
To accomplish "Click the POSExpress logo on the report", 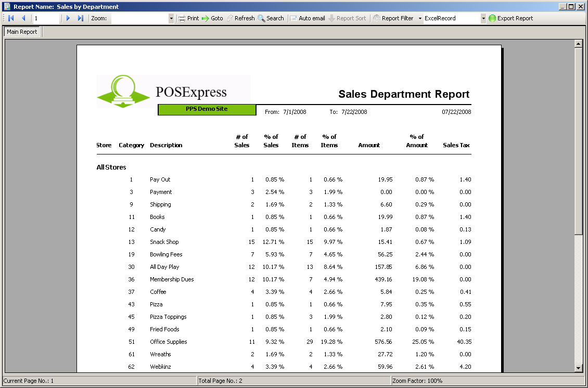I will click(x=174, y=92).
